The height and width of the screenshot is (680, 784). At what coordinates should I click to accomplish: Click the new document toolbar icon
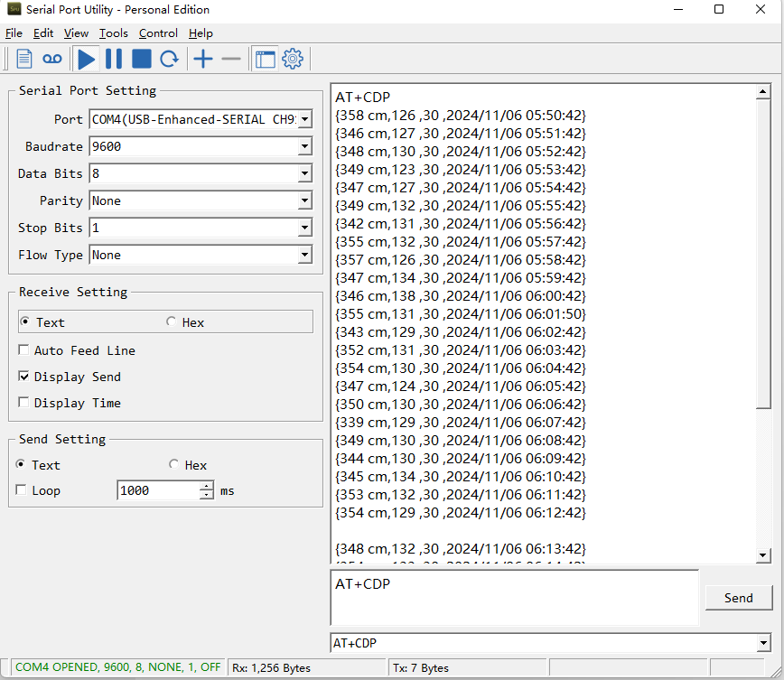24,59
